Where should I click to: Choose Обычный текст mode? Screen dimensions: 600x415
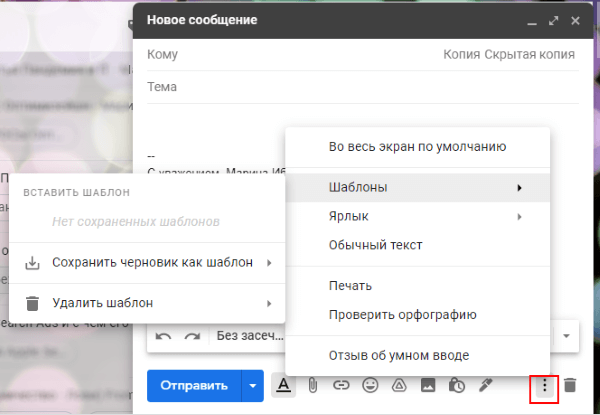tap(417, 245)
